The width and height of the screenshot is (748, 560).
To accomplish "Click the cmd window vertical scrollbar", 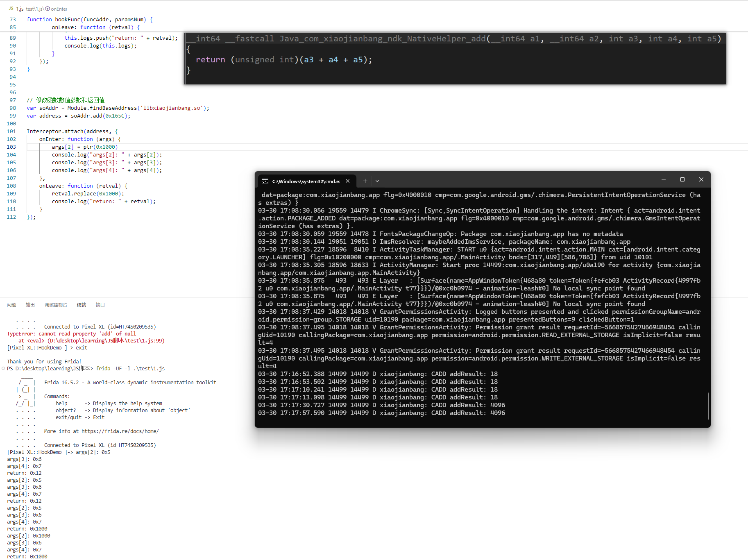I will (708, 406).
